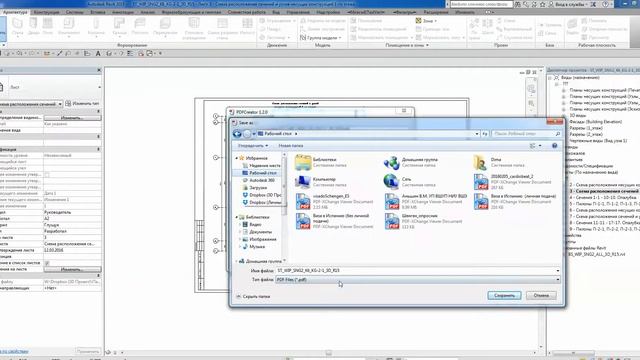640x360 pixels.
Task: Go back in Save as dialog
Action: 237,134
